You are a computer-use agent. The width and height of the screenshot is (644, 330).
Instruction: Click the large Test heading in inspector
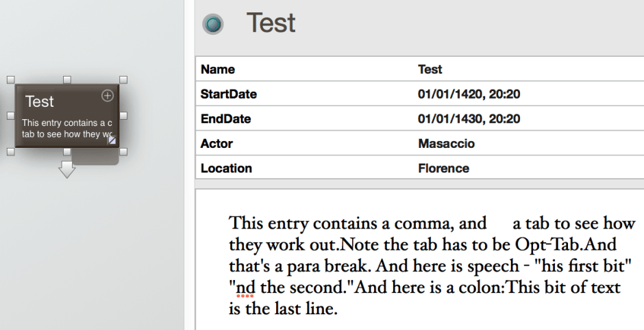coord(271,23)
